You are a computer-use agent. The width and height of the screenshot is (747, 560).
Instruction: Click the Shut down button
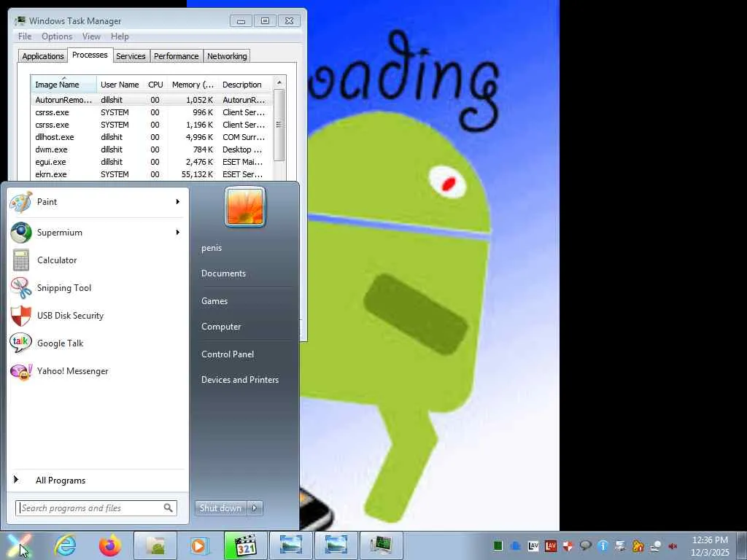coord(220,507)
